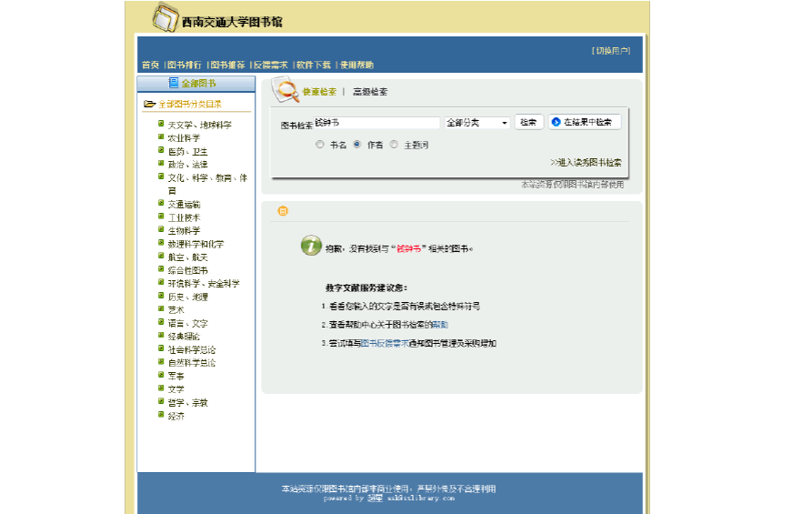812x514 pixels.
Task: Click the library logo icon in header
Action: click(x=165, y=18)
